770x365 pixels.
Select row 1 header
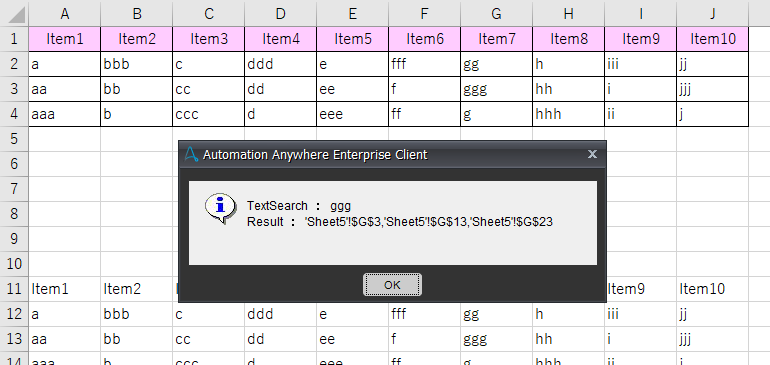click(14, 39)
